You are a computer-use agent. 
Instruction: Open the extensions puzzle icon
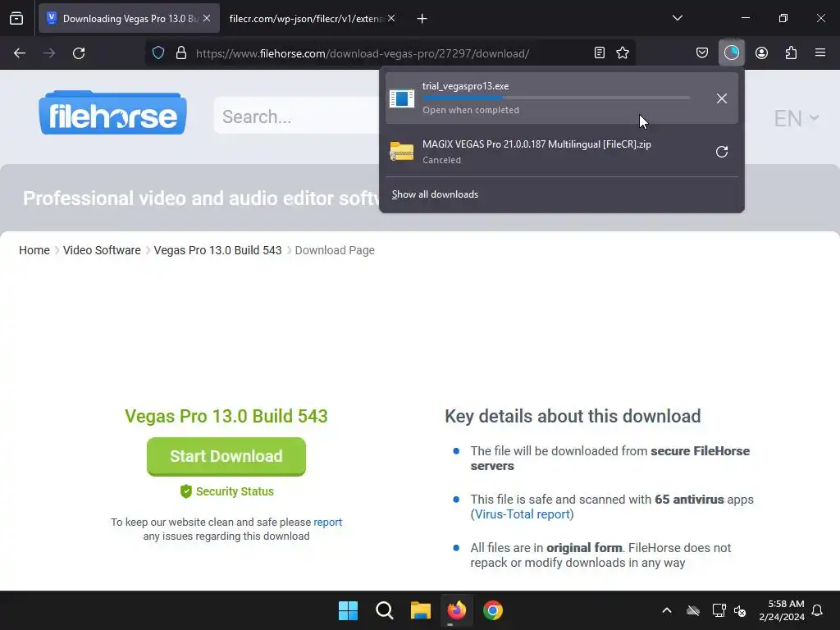pyautogui.click(x=791, y=52)
